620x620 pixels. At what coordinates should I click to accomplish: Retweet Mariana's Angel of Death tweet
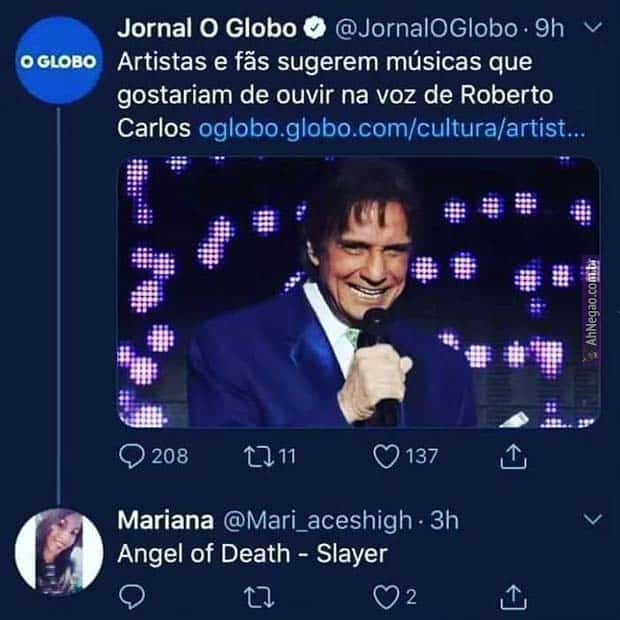point(258,596)
